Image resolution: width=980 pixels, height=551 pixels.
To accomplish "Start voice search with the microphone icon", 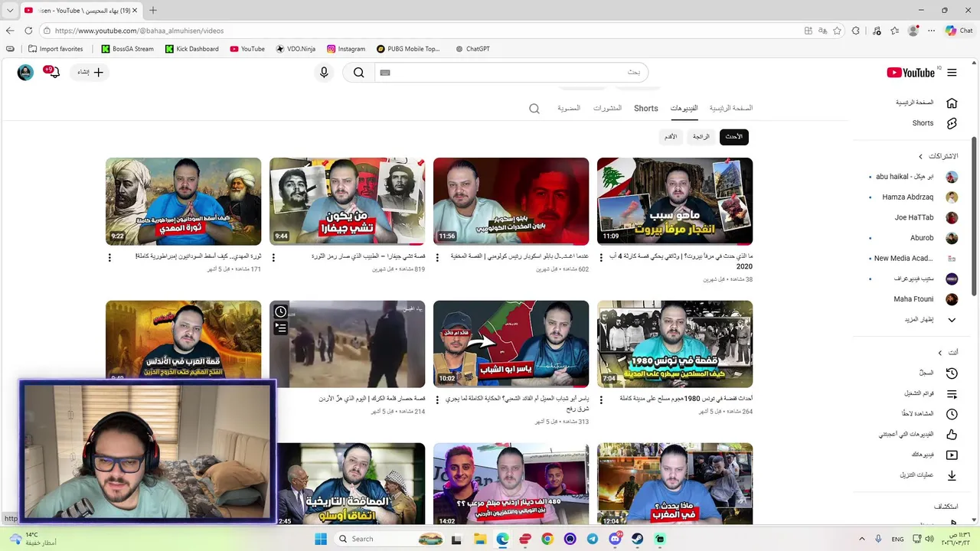I will click(324, 73).
